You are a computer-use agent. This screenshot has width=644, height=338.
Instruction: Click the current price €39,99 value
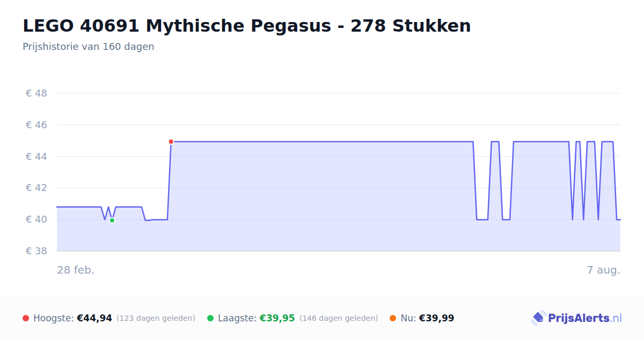coord(437,318)
